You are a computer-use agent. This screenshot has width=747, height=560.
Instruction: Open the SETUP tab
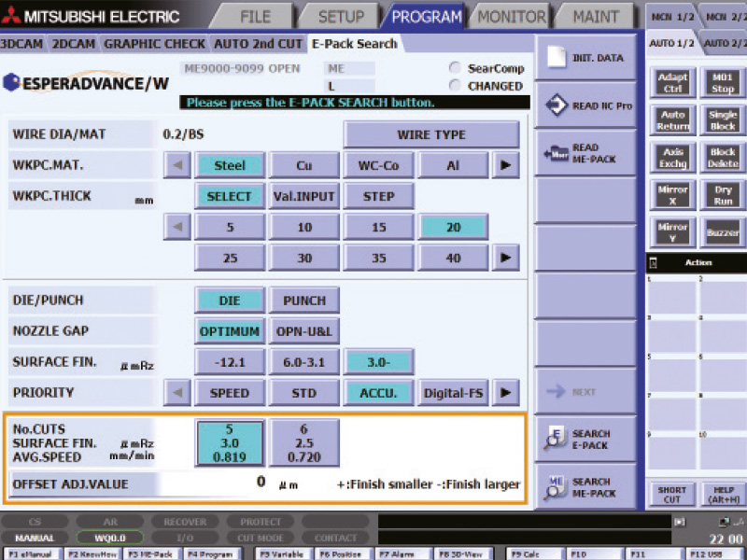pos(341,17)
